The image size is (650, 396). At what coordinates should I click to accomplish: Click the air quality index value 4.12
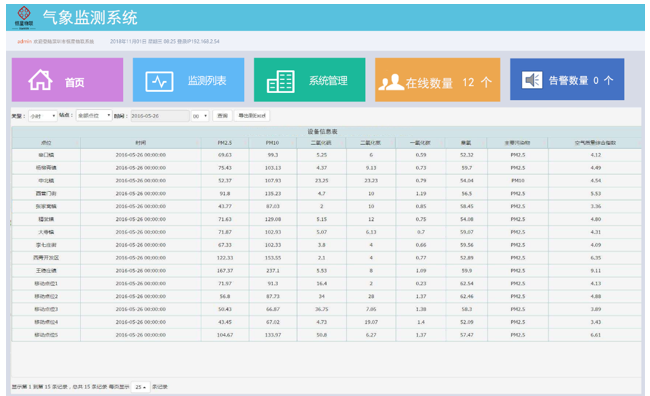595,155
